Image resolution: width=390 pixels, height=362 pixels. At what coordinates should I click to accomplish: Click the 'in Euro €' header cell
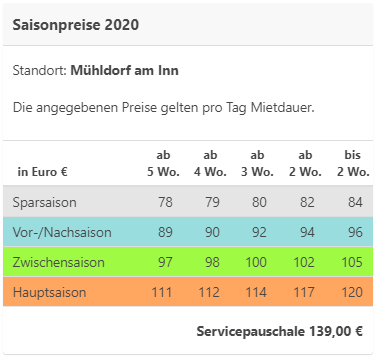(x=43, y=172)
